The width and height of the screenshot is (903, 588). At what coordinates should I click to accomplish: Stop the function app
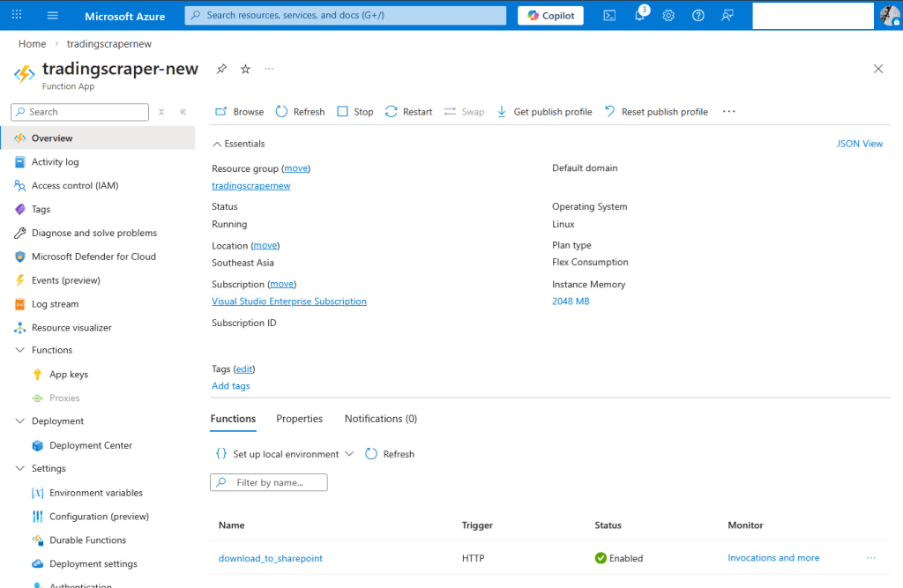[x=354, y=112]
